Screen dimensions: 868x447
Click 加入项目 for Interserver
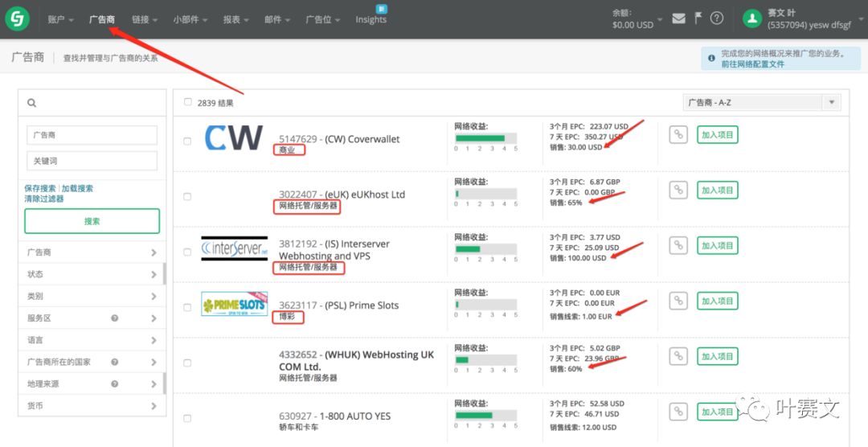click(718, 245)
